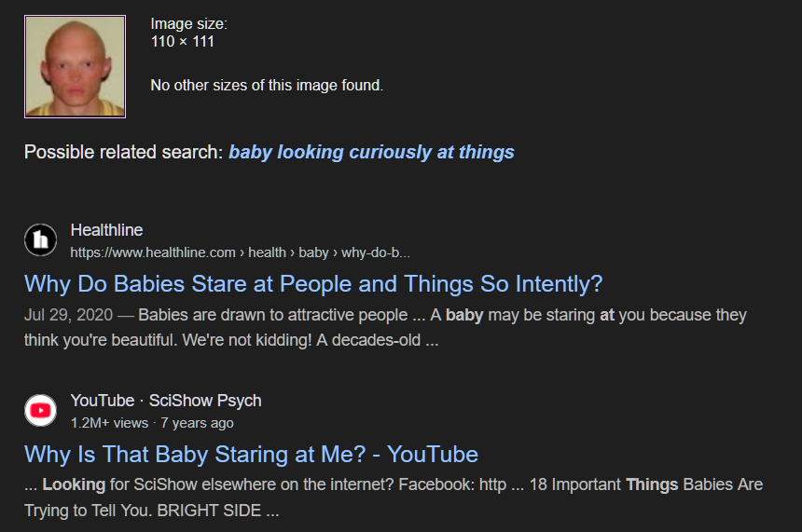
Task: Click the bold word 'baby' in Healthline snippet
Action: (464, 315)
